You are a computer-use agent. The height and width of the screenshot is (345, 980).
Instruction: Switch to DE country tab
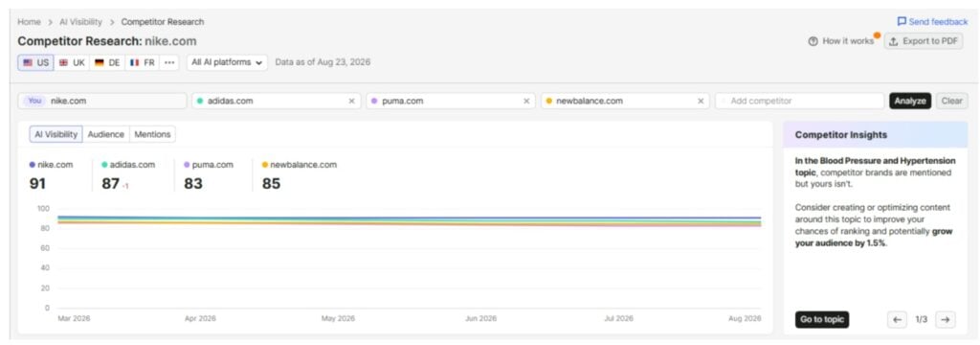[107, 62]
